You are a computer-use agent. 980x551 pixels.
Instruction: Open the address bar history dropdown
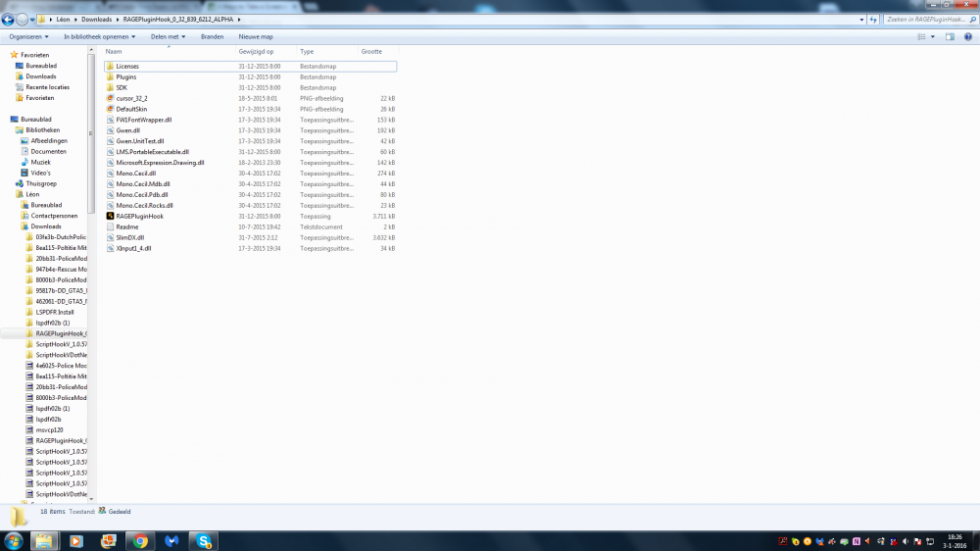point(861,20)
